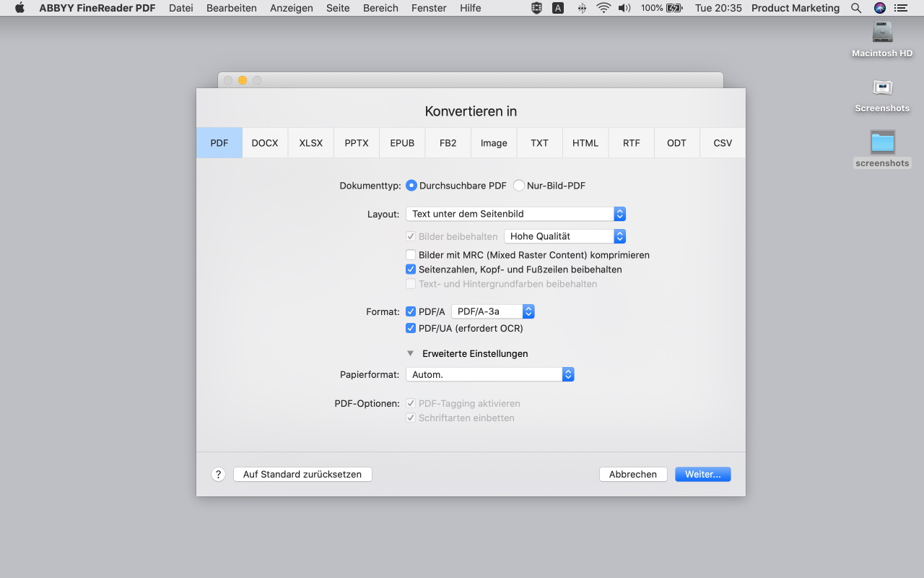924x578 pixels.
Task: Open the Layout dropdown menu
Action: pos(515,214)
